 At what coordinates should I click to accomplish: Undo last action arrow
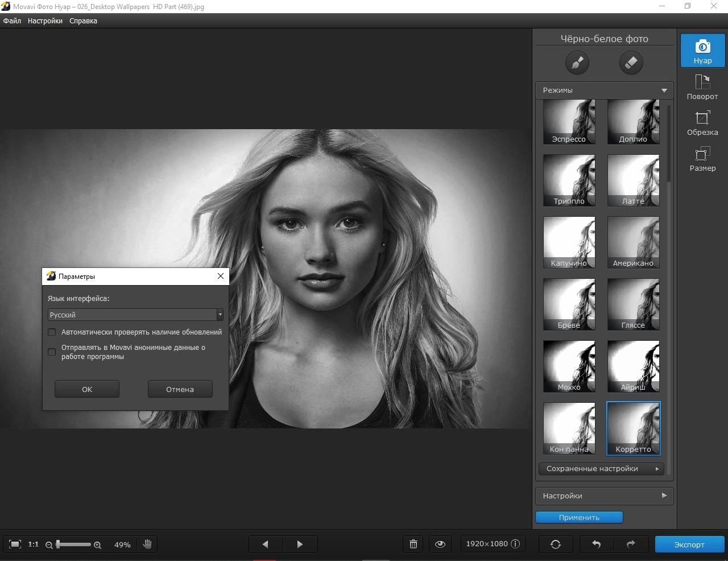coord(596,544)
